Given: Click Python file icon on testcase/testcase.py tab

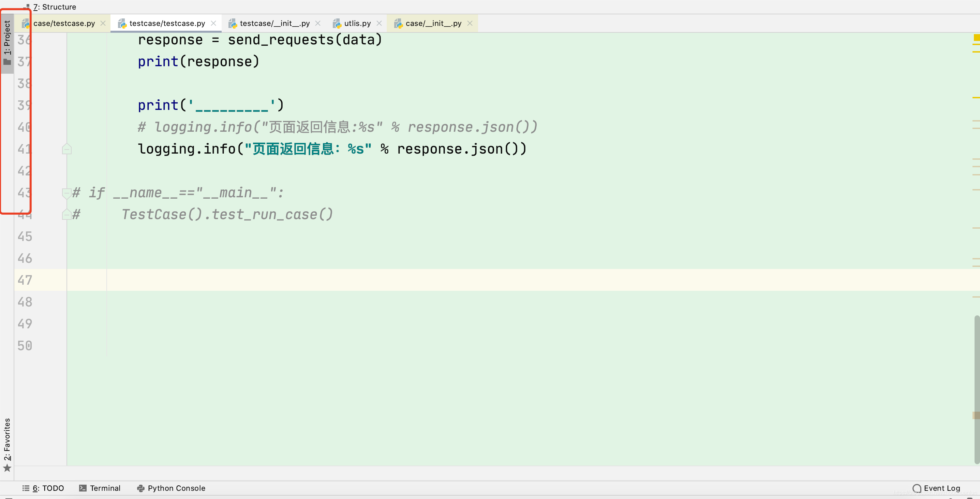Looking at the screenshot, I should (122, 24).
